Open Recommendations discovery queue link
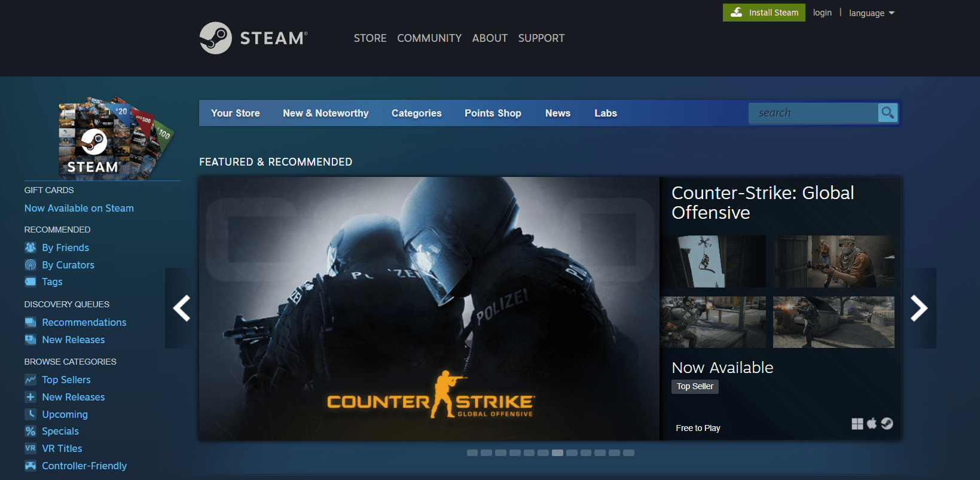The image size is (980, 480). pos(84,322)
